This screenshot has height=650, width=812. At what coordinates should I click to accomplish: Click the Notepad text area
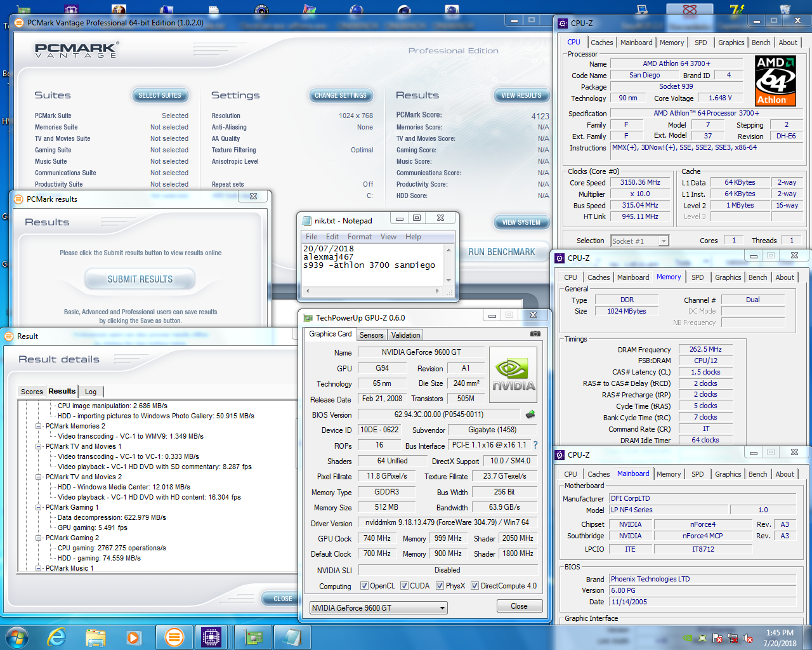(373, 265)
